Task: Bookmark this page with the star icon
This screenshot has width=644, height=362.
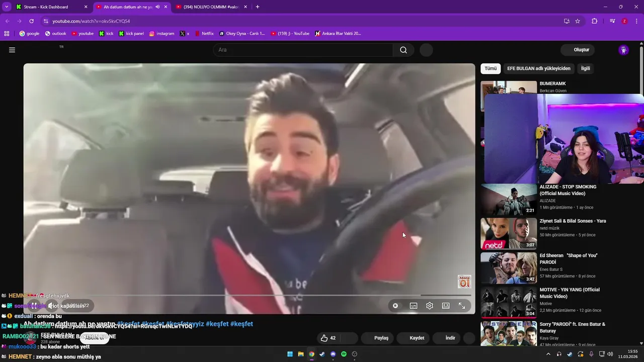Action: click(578, 21)
